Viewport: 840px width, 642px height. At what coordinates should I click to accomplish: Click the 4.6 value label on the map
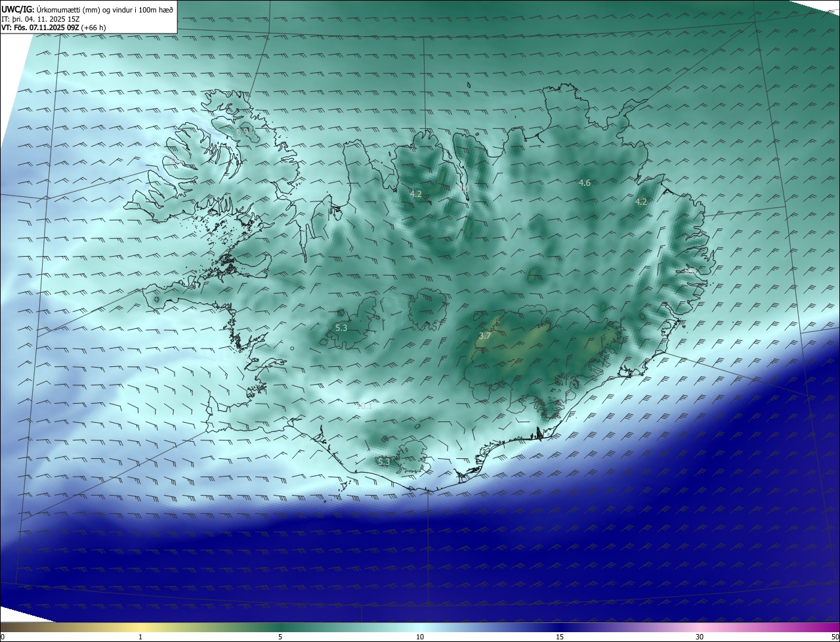coord(585,182)
